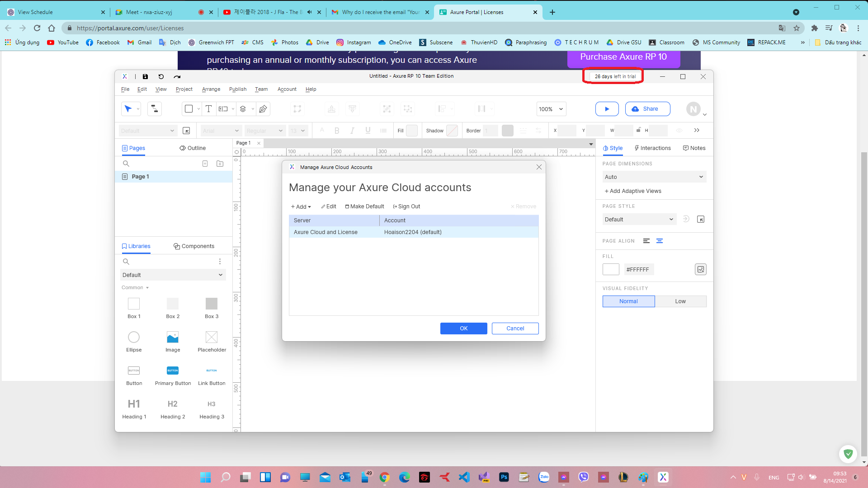Choose the Text tool icon

(x=208, y=109)
